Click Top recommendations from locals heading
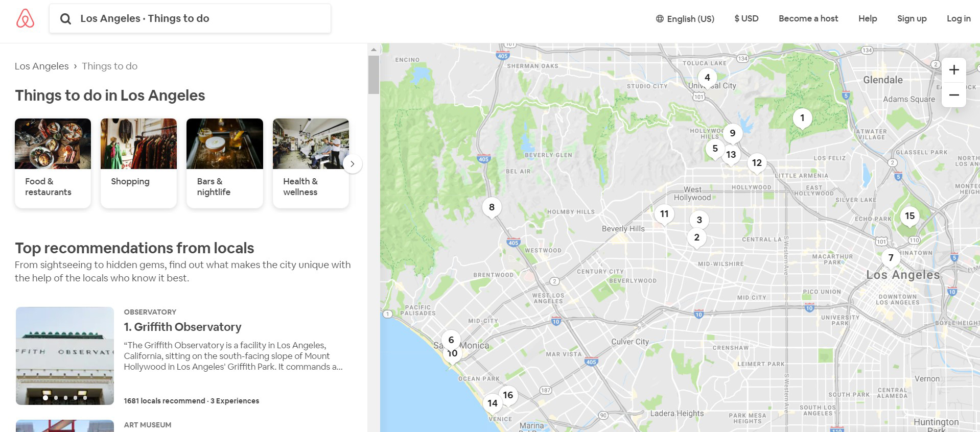This screenshot has width=980, height=432. coord(134,248)
